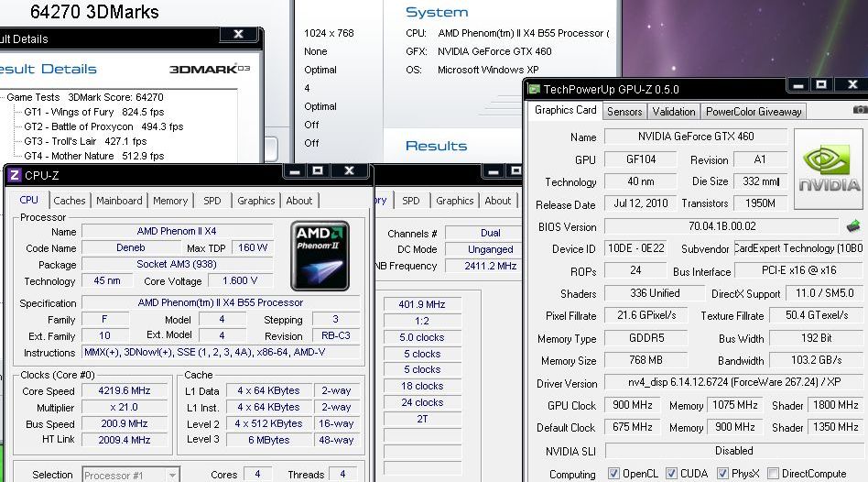Close the front CPU-Z window
This screenshot has height=482, width=868.
[349, 171]
